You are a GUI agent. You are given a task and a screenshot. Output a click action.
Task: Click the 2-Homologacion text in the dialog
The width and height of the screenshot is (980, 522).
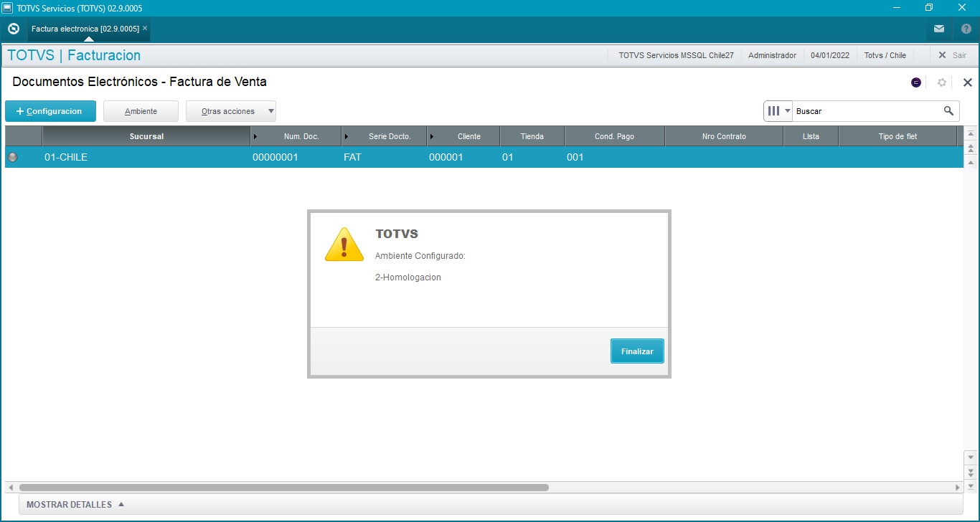[408, 277]
